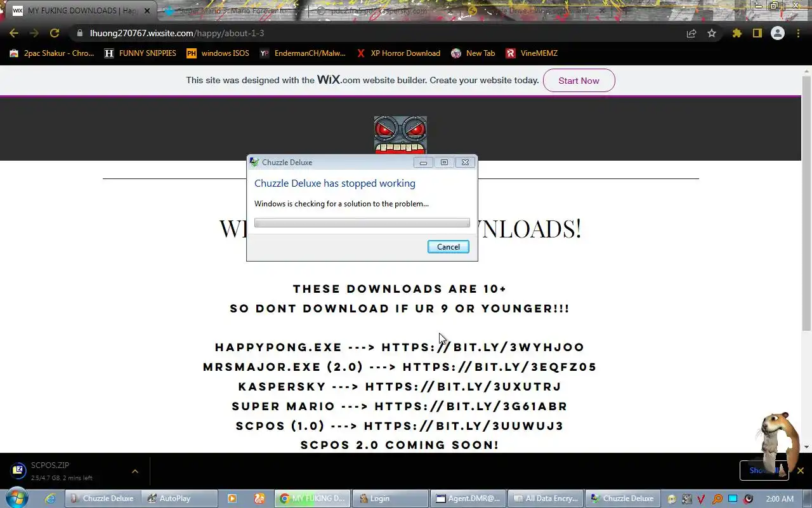Switch to AutoPlay taskbar window
812x508 pixels.
click(179, 498)
